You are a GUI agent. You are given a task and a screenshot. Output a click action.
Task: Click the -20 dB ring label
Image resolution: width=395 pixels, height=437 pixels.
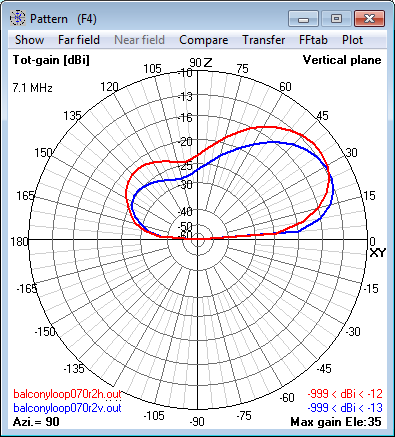point(185,142)
